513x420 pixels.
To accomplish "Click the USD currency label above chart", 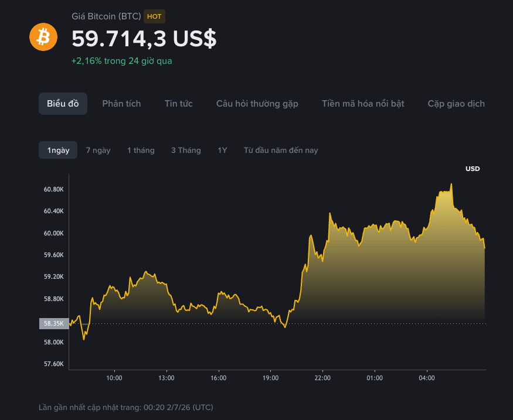I will (473, 169).
